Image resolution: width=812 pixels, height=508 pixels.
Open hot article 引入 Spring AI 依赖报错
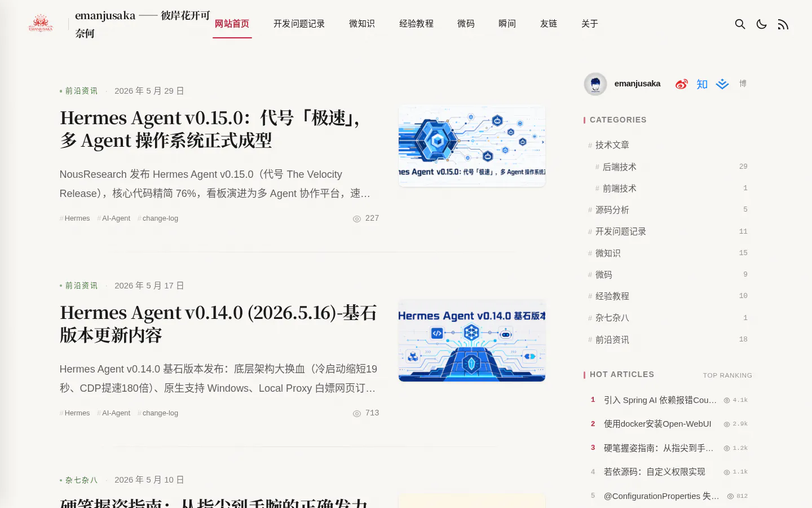point(660,400)
